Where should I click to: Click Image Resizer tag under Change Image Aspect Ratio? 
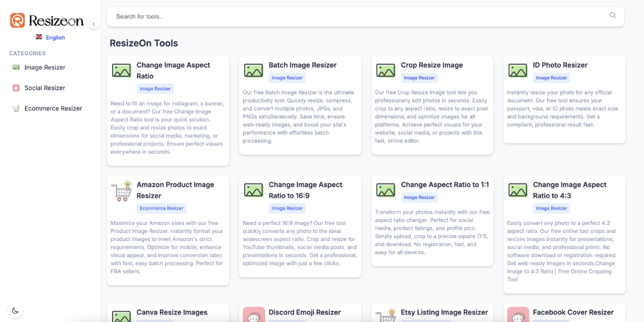[155, 89]
